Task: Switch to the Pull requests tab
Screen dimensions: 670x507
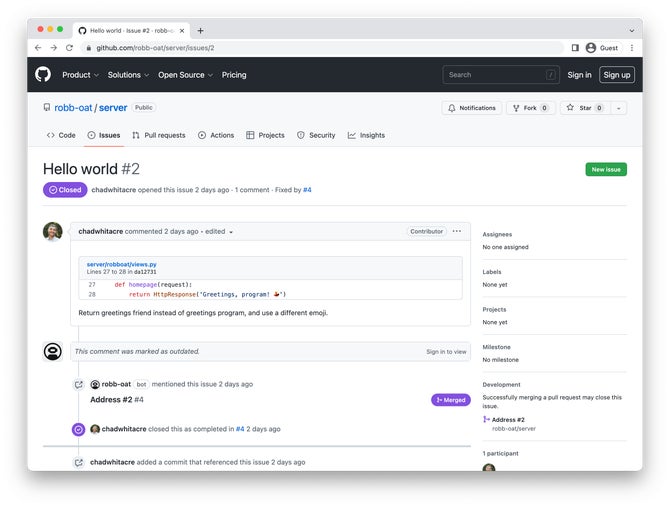Action: point(159,135)
